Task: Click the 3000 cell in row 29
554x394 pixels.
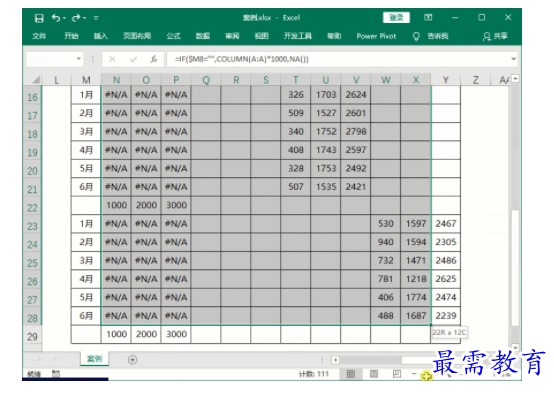Action: tap(176, 334)
